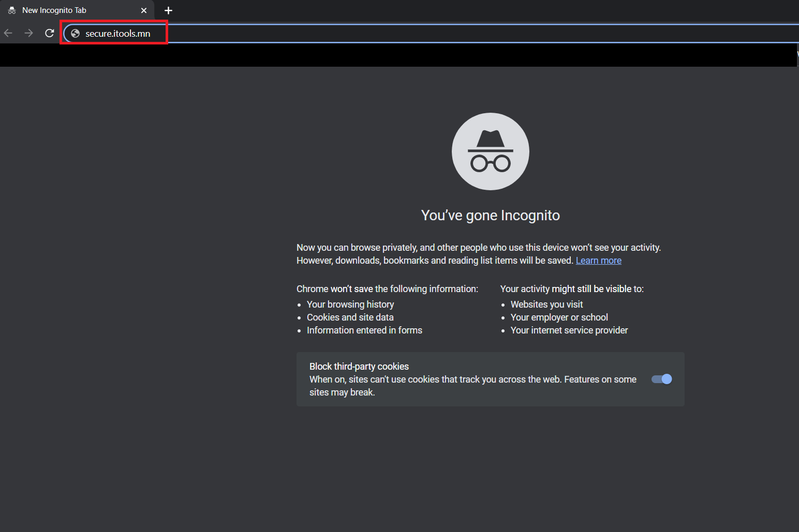Click the browser forward arrow
Image resolution: width=799 pixels, height=532 pixels.
coord(29,33)
